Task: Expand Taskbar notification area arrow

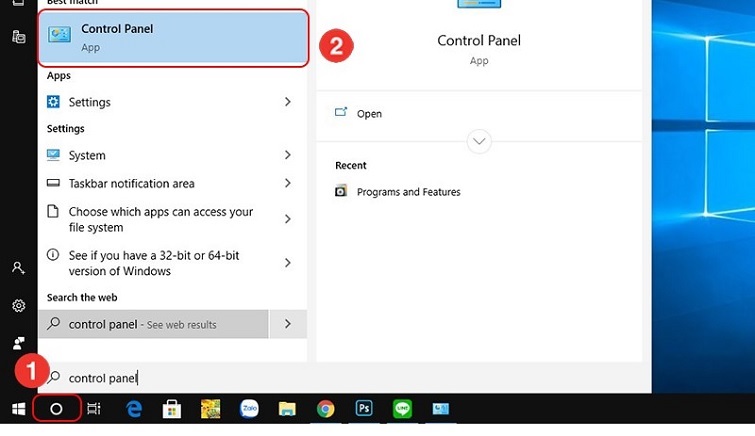Action: [287, 183]
